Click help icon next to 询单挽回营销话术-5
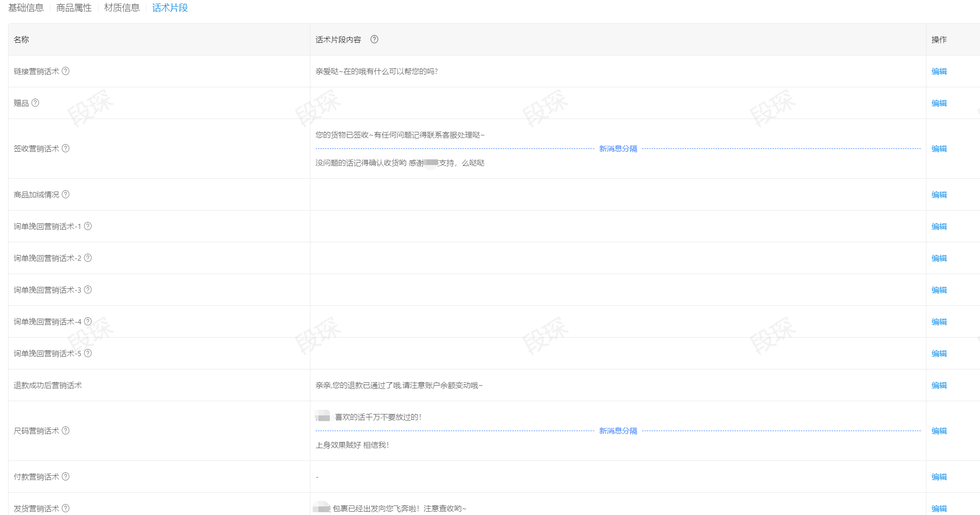 click(88, 353)
